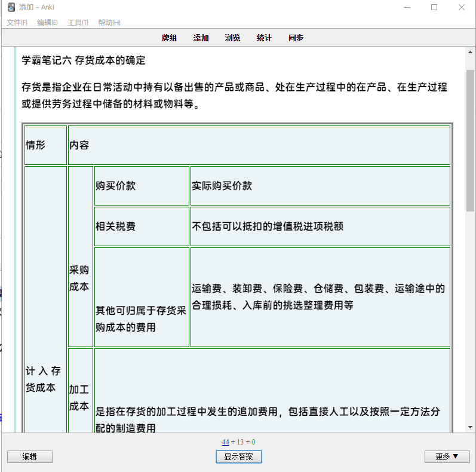Image resolution: width=476 pixels, height=472 pixels.
Task: Click the review count 0
Action: [253, 442]
